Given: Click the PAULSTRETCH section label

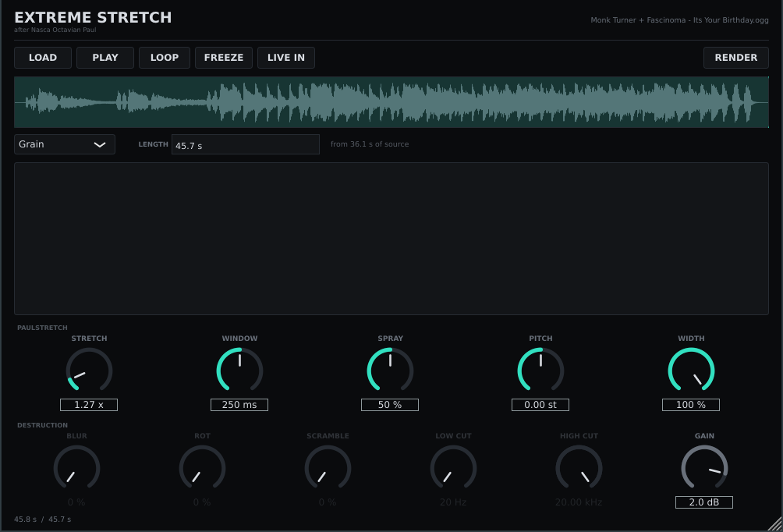Looking at the screenshot, I should 42,328.
